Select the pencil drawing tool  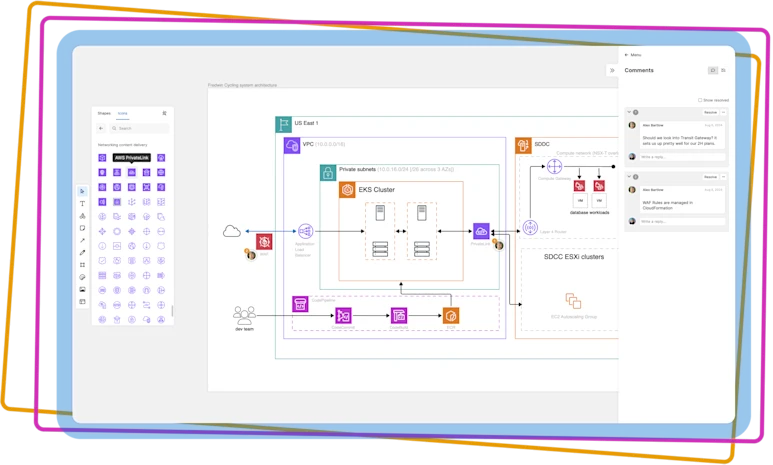[82, 252]
